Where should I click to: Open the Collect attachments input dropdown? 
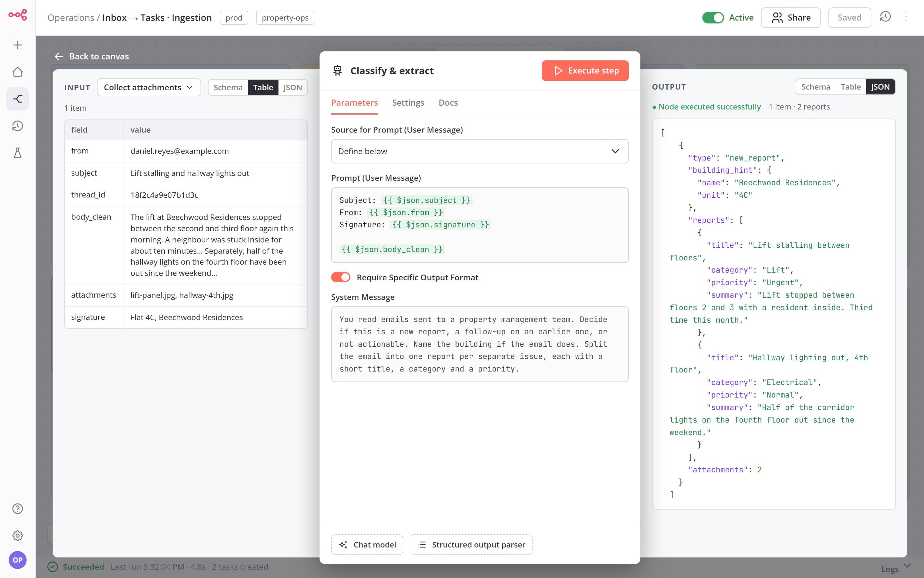[x=149, y=88]
